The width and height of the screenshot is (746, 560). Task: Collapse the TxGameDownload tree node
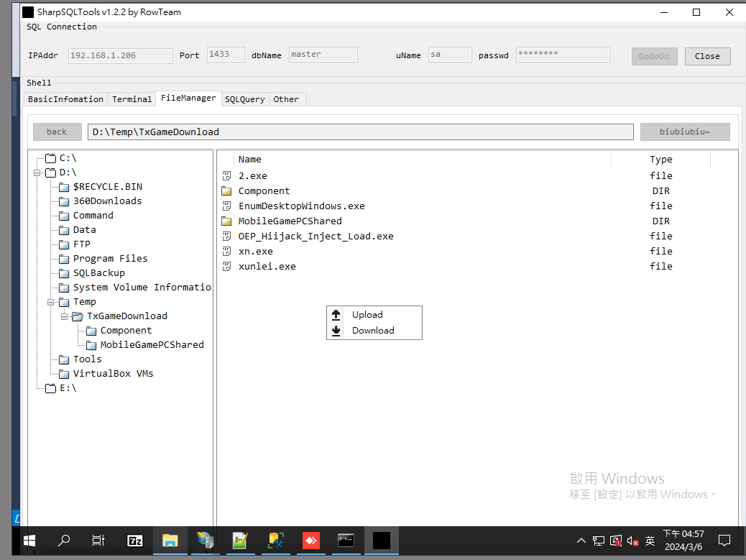point(64,316)
